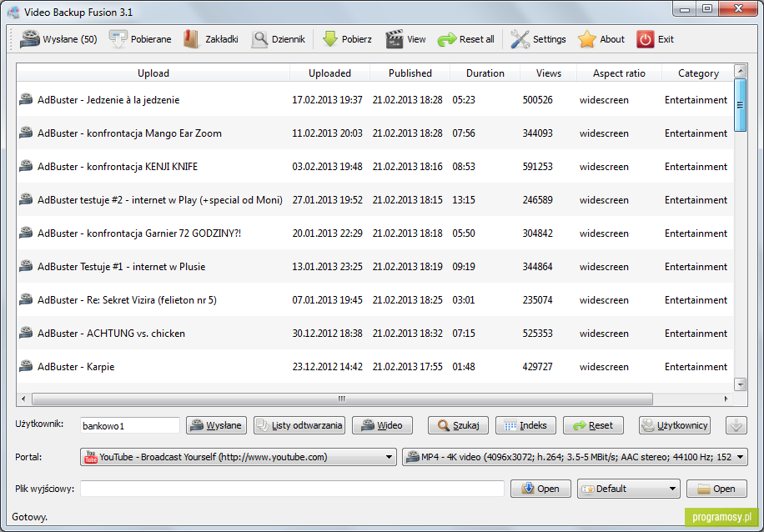Click the download arrow icon beside Użytkownicy button
Image resolution: width=764 pixels, height=532 pixels.
coord(736,425)
